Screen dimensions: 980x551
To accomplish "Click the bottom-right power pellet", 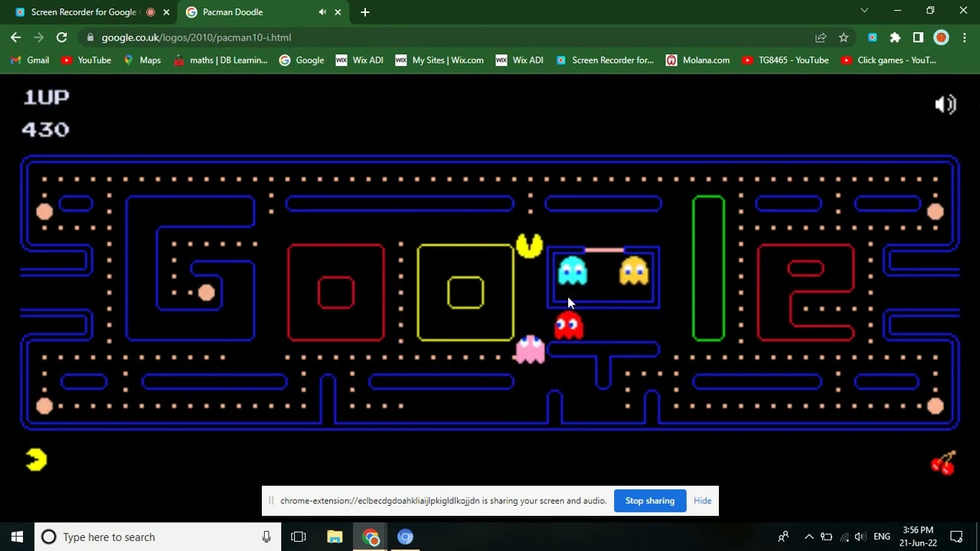I will pos(936,406).
